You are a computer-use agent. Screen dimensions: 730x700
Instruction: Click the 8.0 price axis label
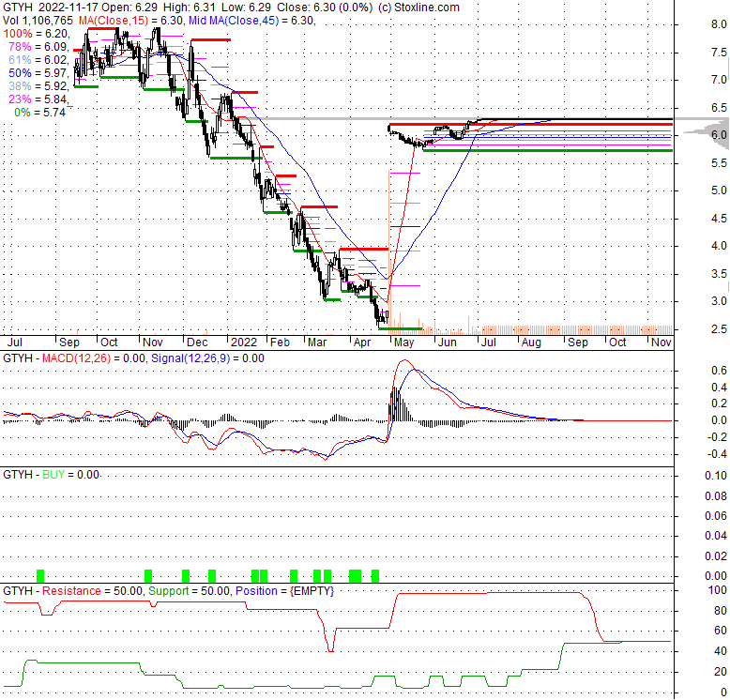point(719,24)
